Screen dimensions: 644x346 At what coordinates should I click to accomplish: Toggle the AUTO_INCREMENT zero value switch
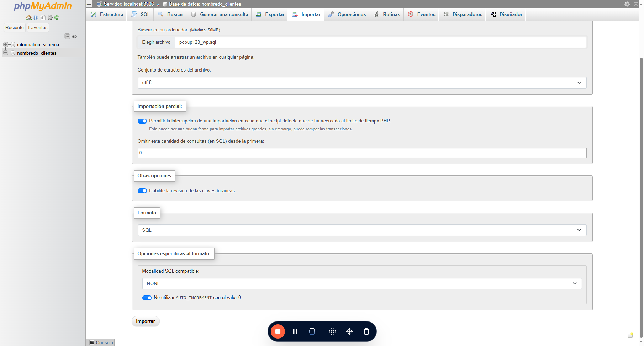147,298
